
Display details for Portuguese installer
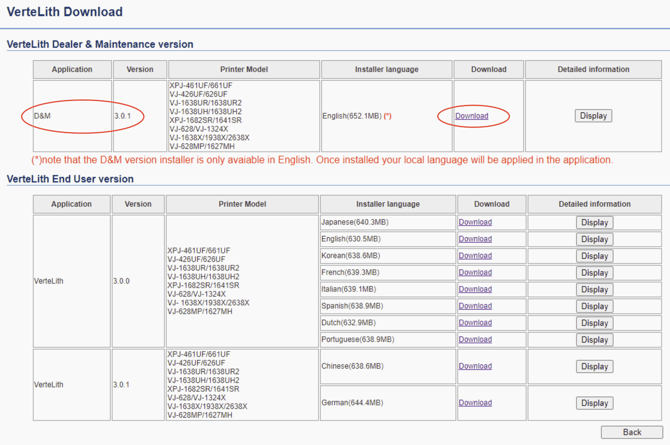pyautogui.click(x=594, y=340)
